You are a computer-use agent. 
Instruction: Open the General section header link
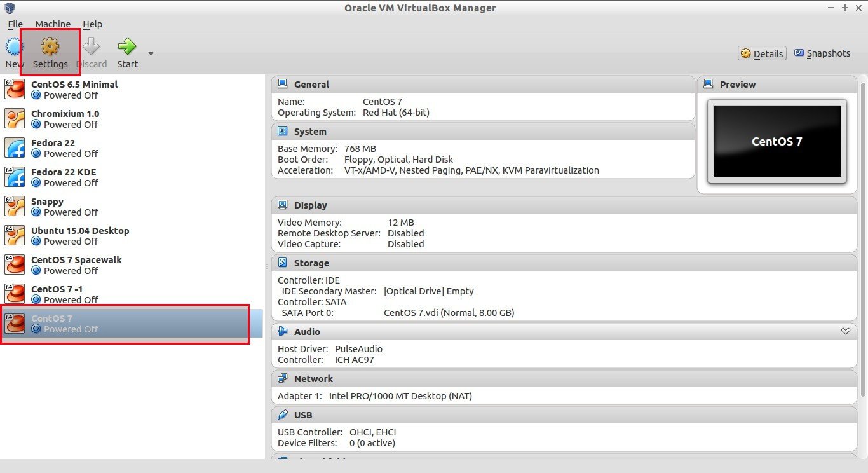point(311,84)
